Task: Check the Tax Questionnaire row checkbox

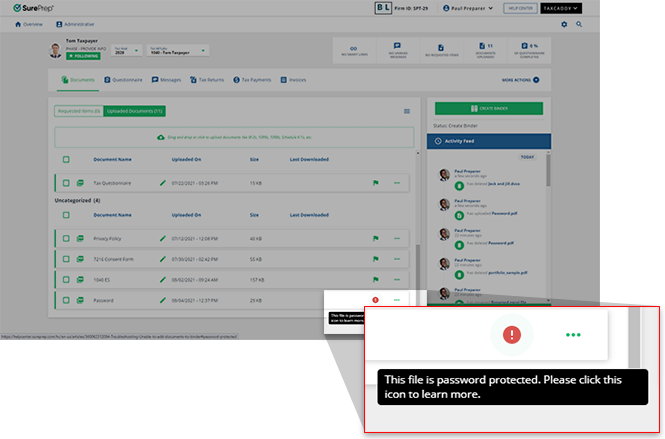Action: pyautogui.click(x=66, y=183)
